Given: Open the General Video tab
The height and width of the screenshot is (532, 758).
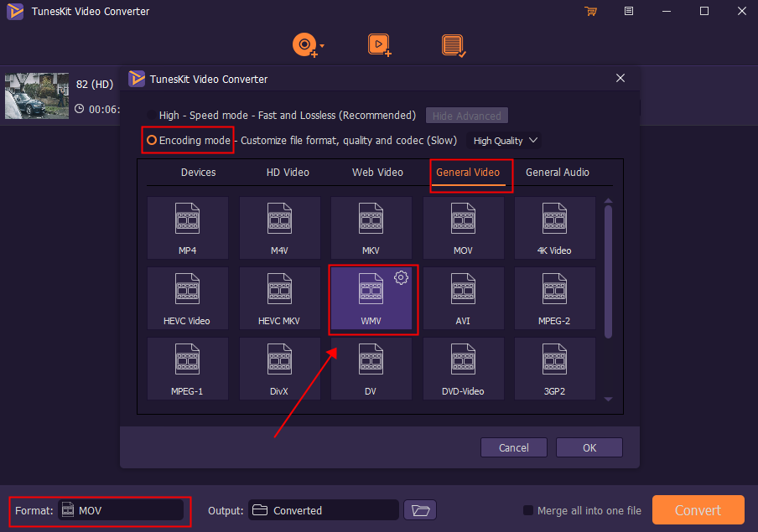Looking at the screenshot, I should [x=468, y=173].
